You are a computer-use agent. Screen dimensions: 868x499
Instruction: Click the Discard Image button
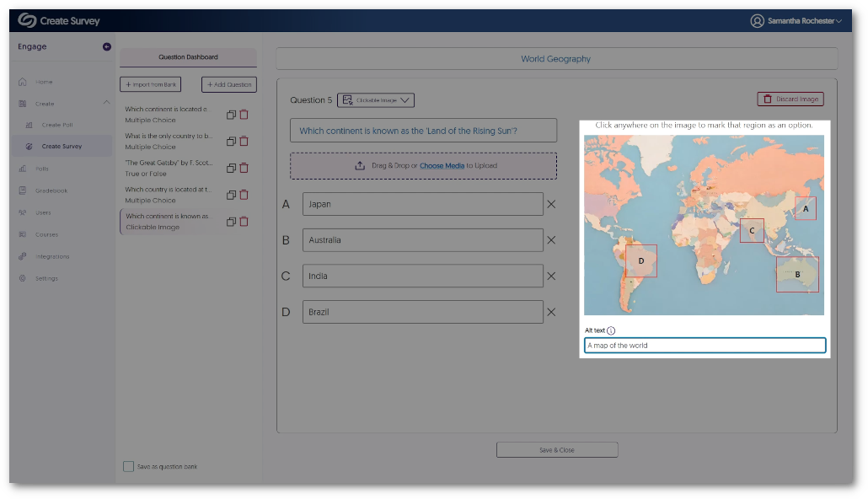790,99
